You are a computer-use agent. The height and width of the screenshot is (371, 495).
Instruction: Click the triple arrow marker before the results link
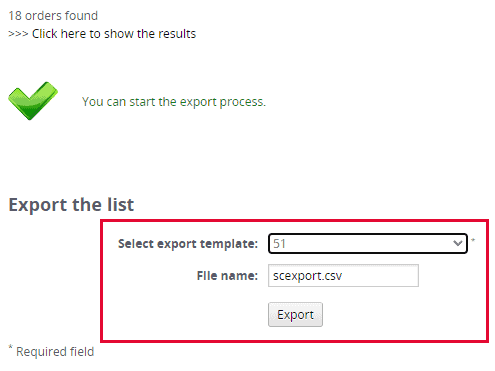18,34
